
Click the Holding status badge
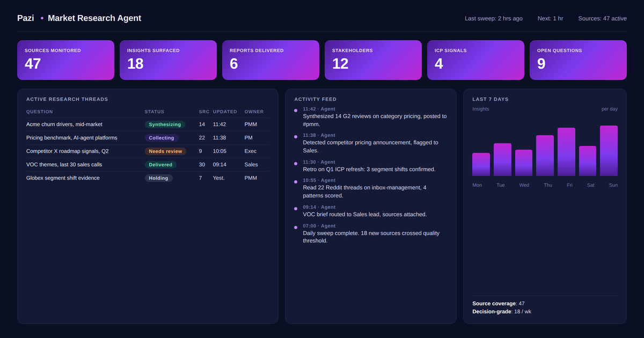tap(159, 178)
